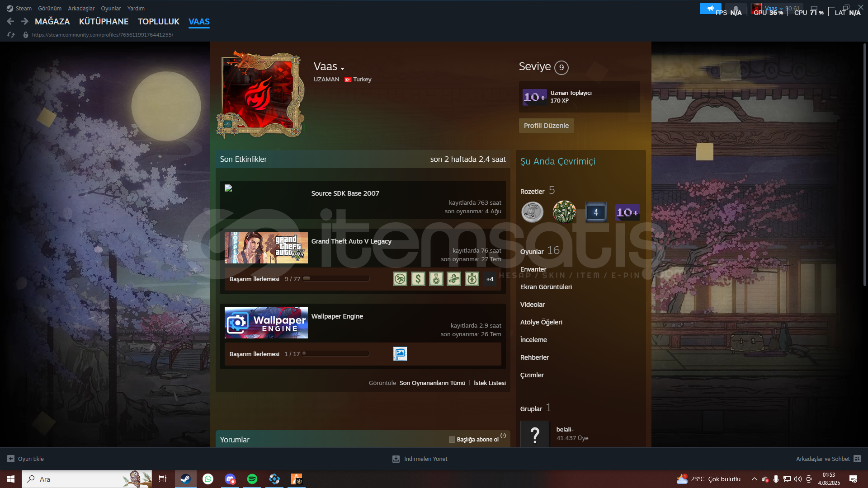The width and height of the screenshot is (868, 488).
Task: Open the Community Ambassador round badge
Action: point(533,212)
